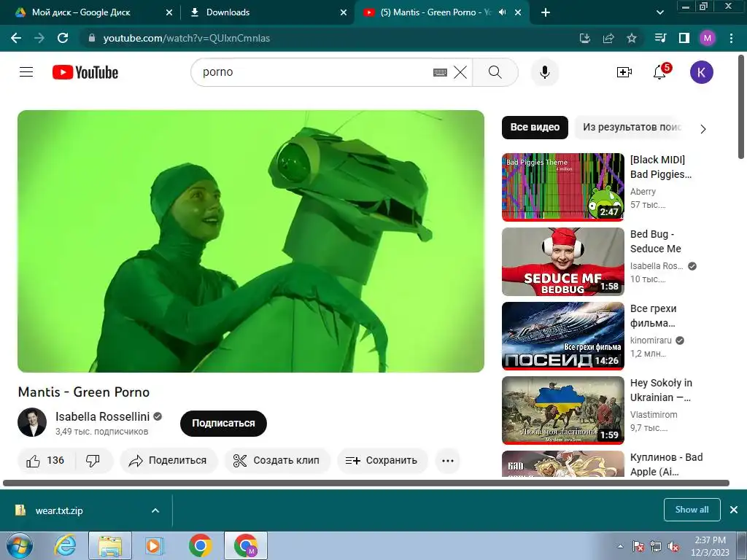Open the Windows Start button
Screen dimensions: 747x560
tap(19, 545)
